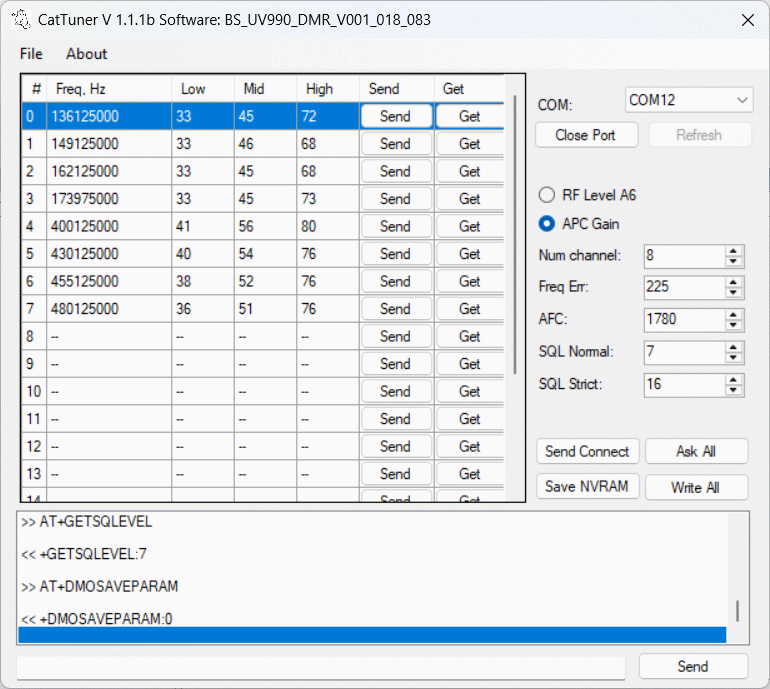Decrease SQL Strict with down arrow

pos(735,390)
